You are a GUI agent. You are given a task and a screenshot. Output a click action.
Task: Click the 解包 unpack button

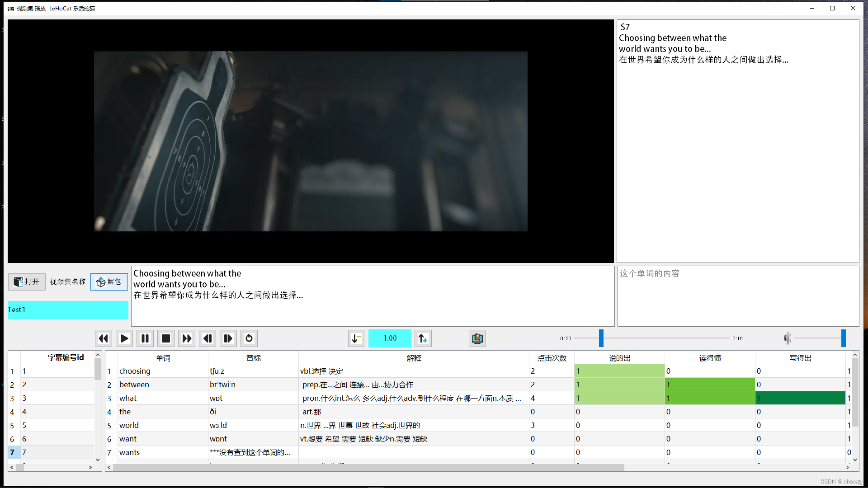109,282
